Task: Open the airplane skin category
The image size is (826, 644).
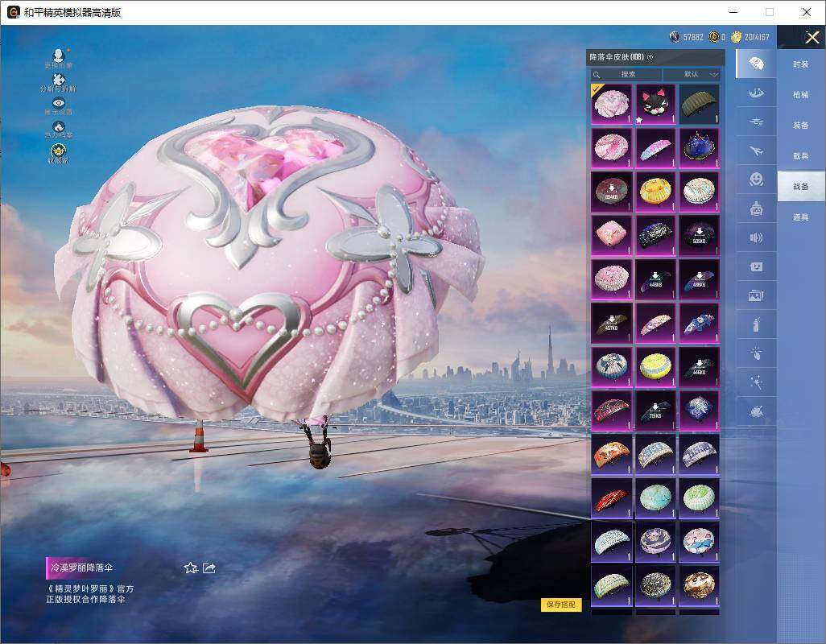Action: coord(756,151)
